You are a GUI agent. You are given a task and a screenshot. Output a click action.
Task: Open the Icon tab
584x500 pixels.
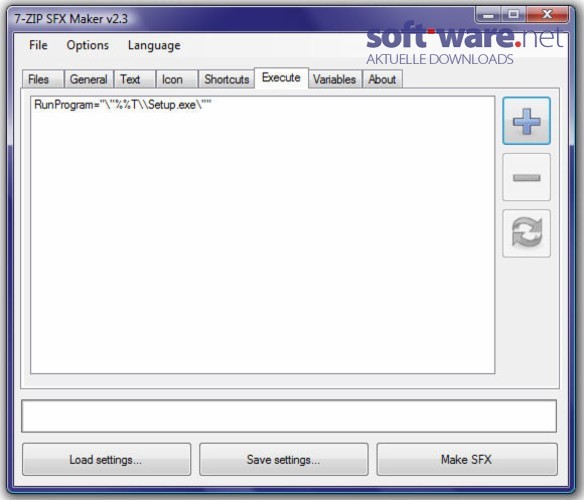[177, 79]
